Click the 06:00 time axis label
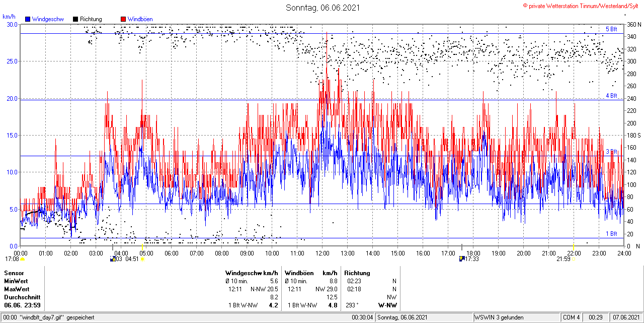 (172, 253)
